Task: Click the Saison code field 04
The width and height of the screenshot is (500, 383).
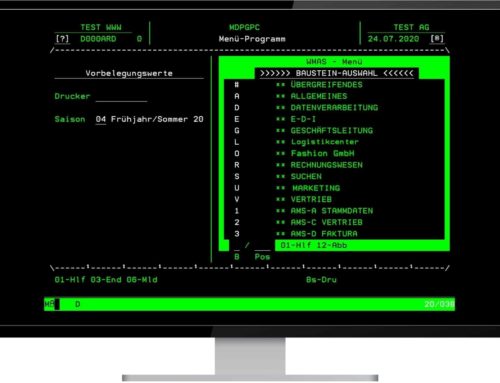Action: (101, 119)
